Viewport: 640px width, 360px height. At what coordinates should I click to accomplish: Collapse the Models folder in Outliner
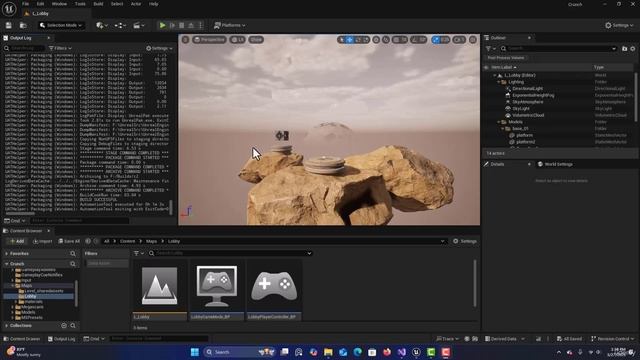[498, 122]
